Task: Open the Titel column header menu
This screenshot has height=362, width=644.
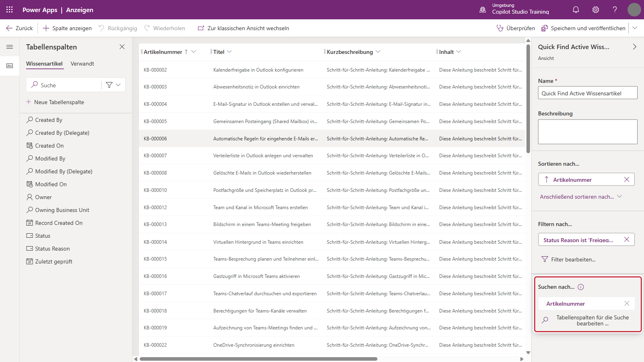Action: point(229,51)
